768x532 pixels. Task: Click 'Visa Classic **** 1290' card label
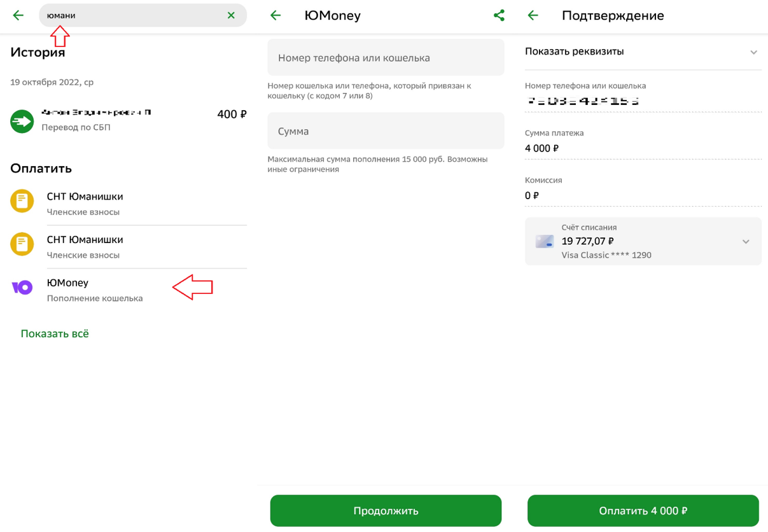pyautogui.click(x=606, y=255)
